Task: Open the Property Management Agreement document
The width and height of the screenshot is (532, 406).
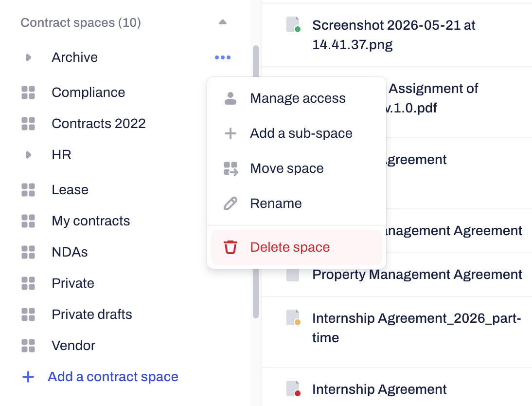Action: (417, 275)
